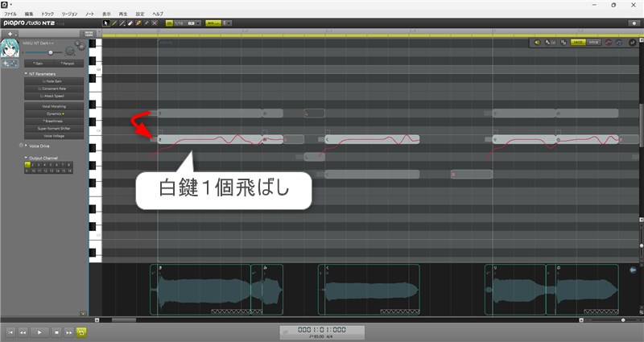
Task: Click the dark round icon at far right of editor toolbar
Action: pyautogui.click(x=633, y=43)
